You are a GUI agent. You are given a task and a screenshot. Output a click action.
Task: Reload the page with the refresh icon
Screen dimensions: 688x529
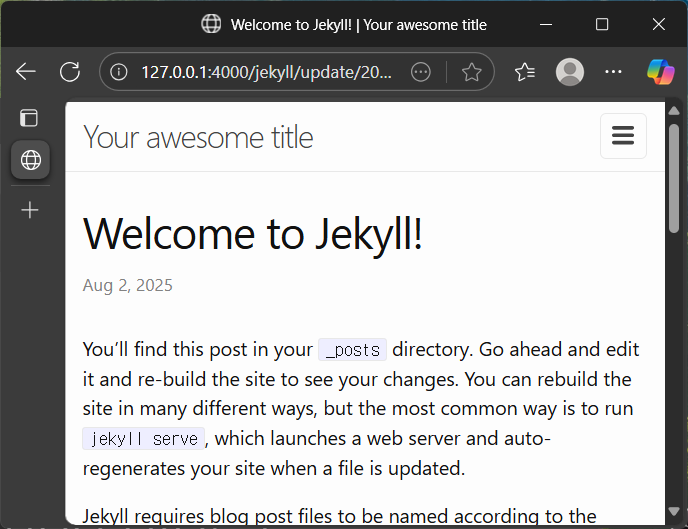click(70, 72)
